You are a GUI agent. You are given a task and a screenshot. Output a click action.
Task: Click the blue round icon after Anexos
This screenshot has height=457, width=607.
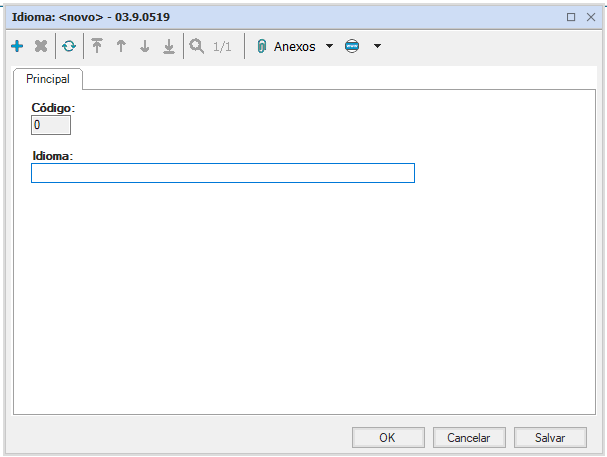(352, 46)
